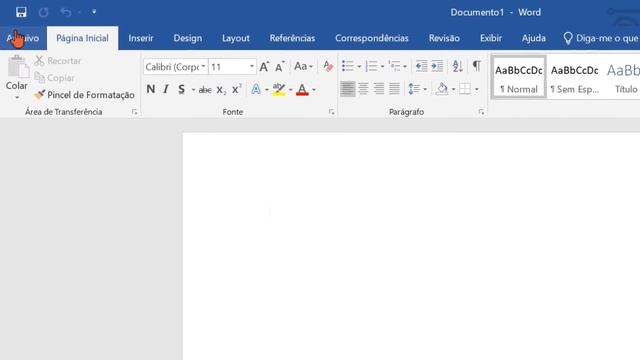Toggle strikethrough abc formatting

(204, 90)
